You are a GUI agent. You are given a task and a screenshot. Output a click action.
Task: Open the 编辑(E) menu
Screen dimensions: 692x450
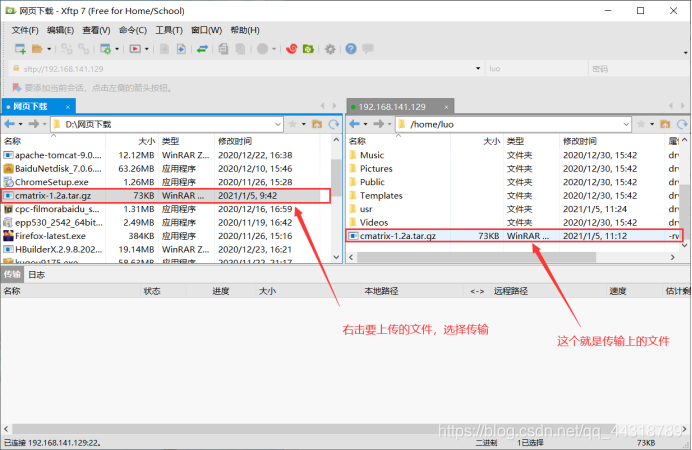click(60, 30)
